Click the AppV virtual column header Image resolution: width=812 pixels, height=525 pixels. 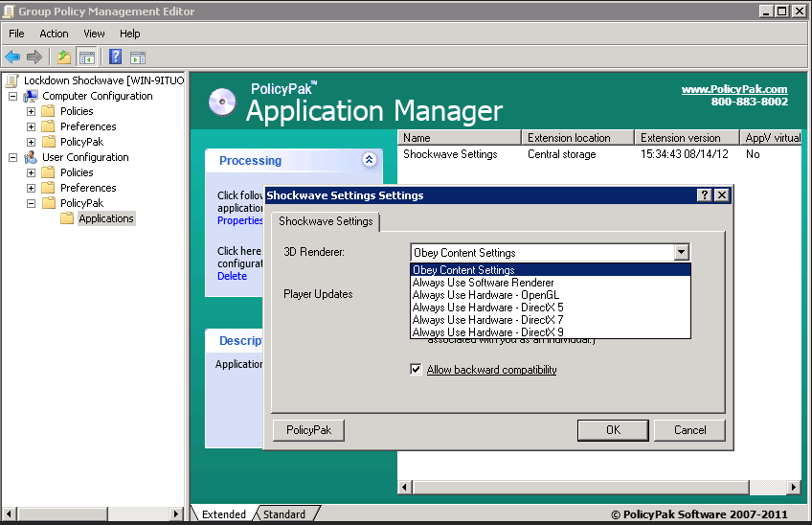coord(771,138)
